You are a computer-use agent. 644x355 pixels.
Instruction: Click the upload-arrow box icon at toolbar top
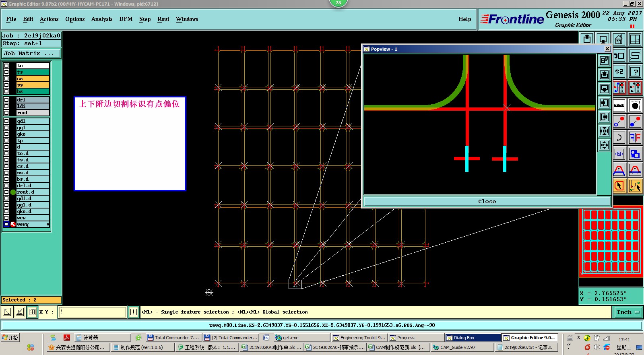[x=587, y=39]
